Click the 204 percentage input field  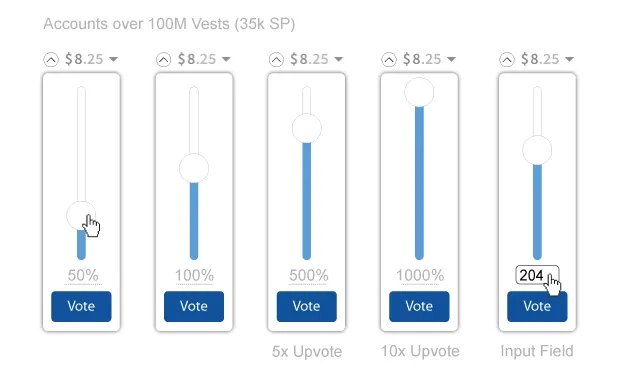click(x=537, y=275)
